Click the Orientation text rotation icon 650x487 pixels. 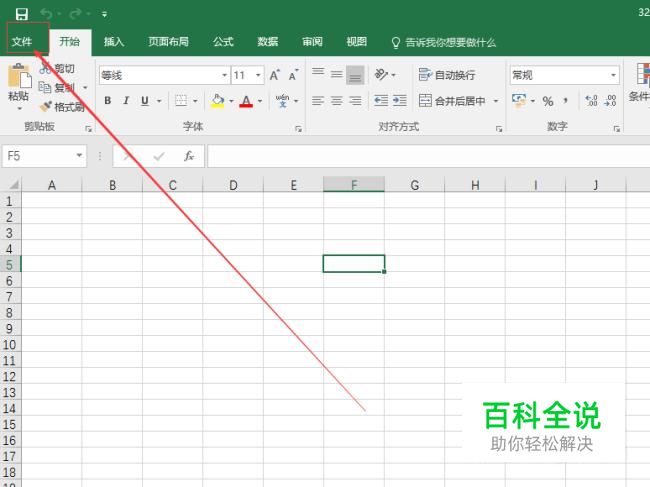pyautogui.click(x=381, y=75)
